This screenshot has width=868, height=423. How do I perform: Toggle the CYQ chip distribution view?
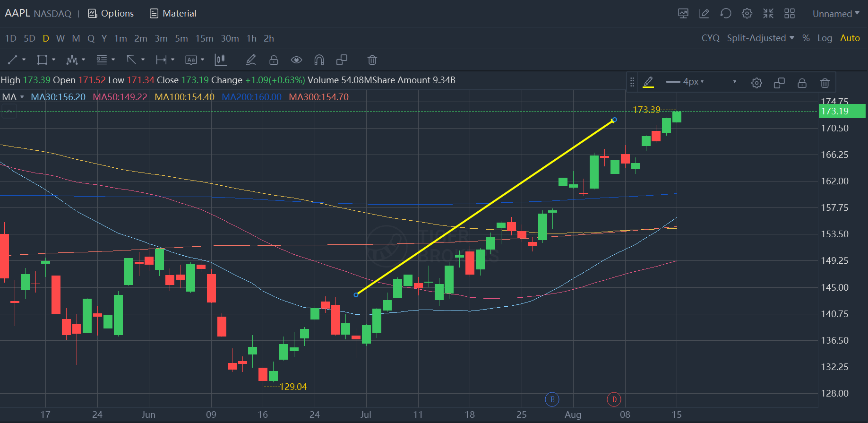coord(711,38)
